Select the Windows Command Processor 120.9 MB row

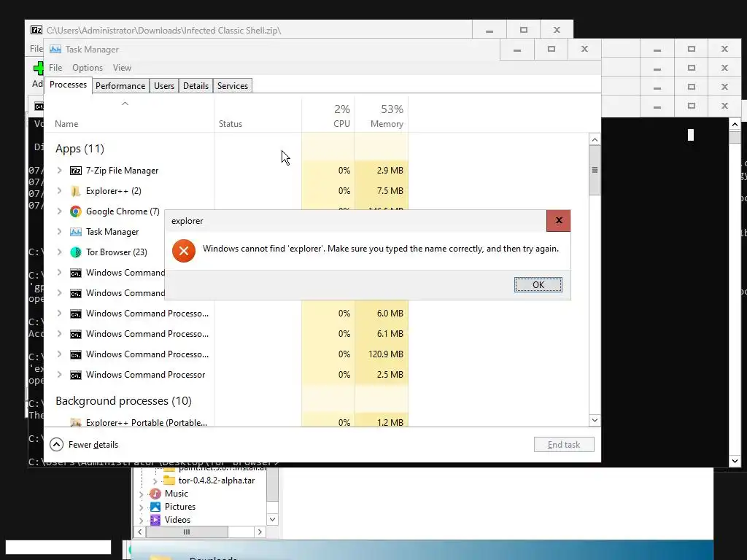[226, 354]
